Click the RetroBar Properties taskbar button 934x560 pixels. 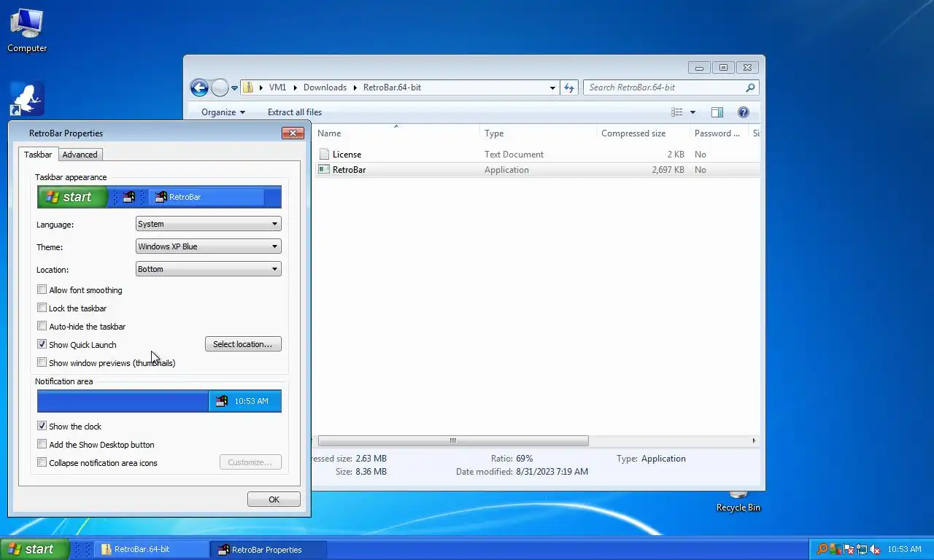268,549
